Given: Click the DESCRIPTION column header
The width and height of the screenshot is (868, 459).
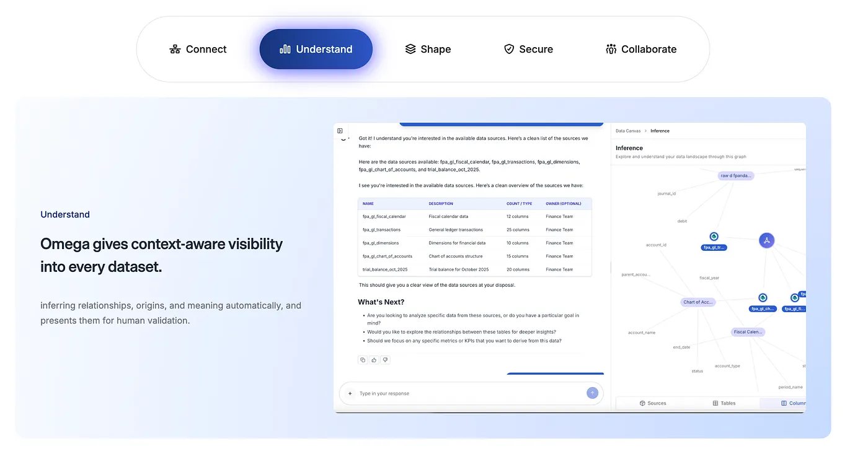Looking at the screenshot, I should point(441,204).
